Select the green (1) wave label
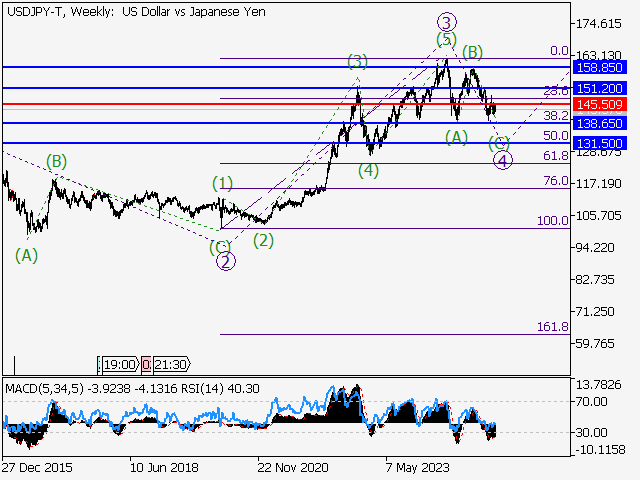 pos(222,183)
